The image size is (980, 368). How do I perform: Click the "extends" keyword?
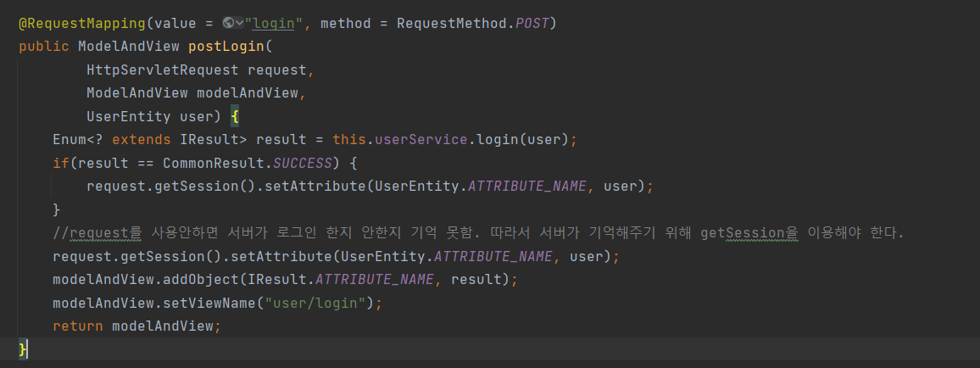[x=142, y=140]
